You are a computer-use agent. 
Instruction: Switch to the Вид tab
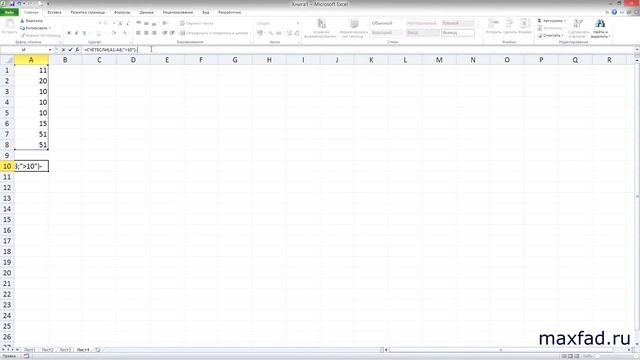point(205,12)
